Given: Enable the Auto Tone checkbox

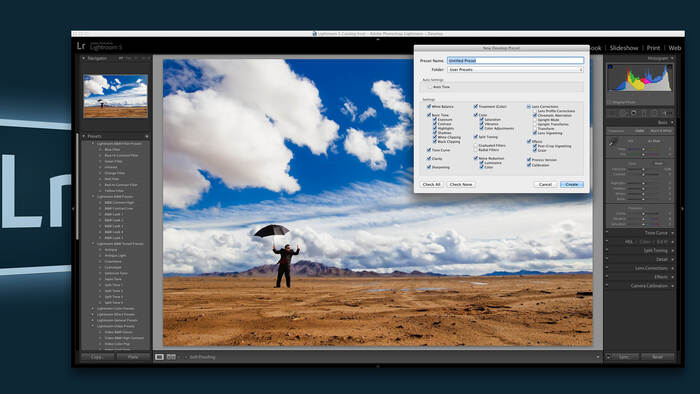Looking at the screenshot, I should pyautogui.click(x=430, y=87).
